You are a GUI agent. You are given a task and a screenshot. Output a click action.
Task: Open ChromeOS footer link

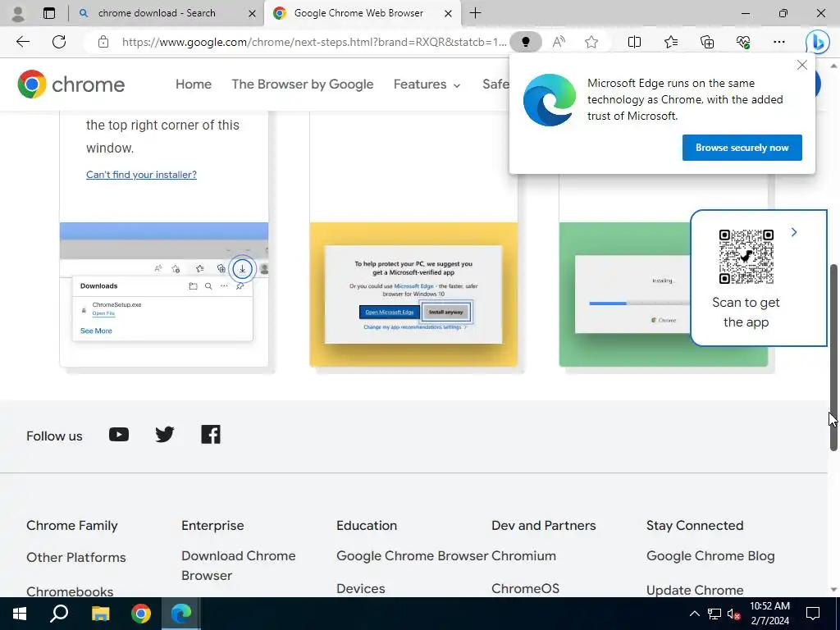click(525, 589)
